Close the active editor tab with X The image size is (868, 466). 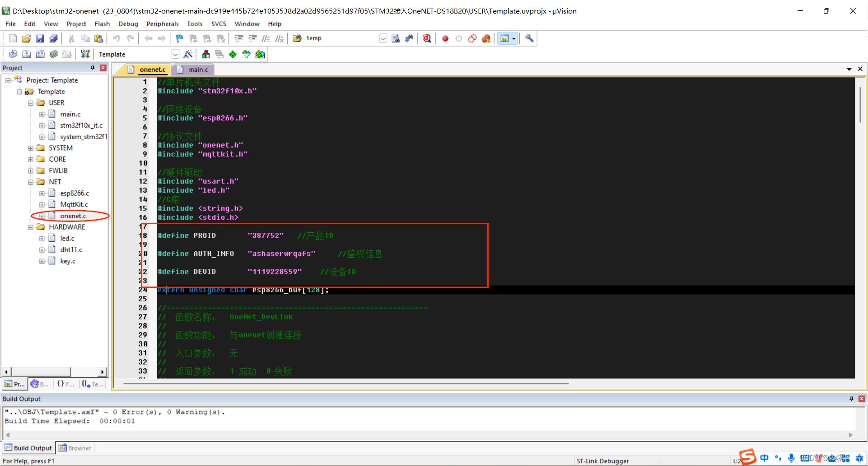coord(860,69)
